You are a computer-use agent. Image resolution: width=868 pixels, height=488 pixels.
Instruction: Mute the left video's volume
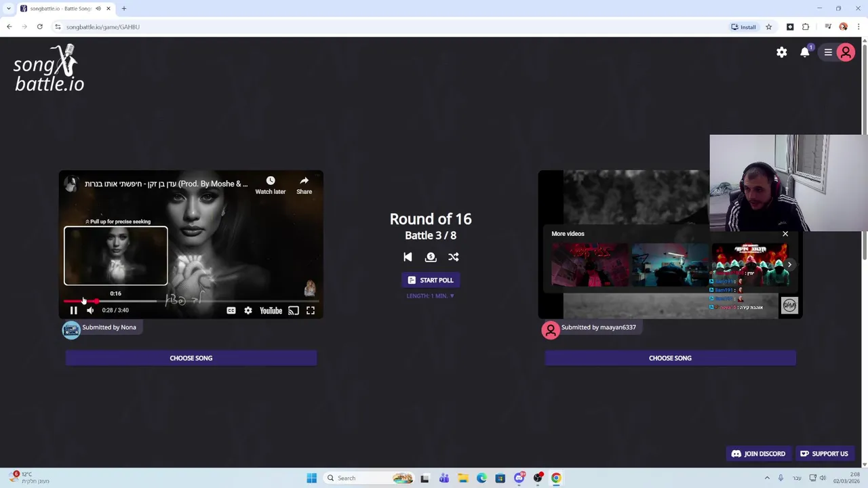point(90,310)
